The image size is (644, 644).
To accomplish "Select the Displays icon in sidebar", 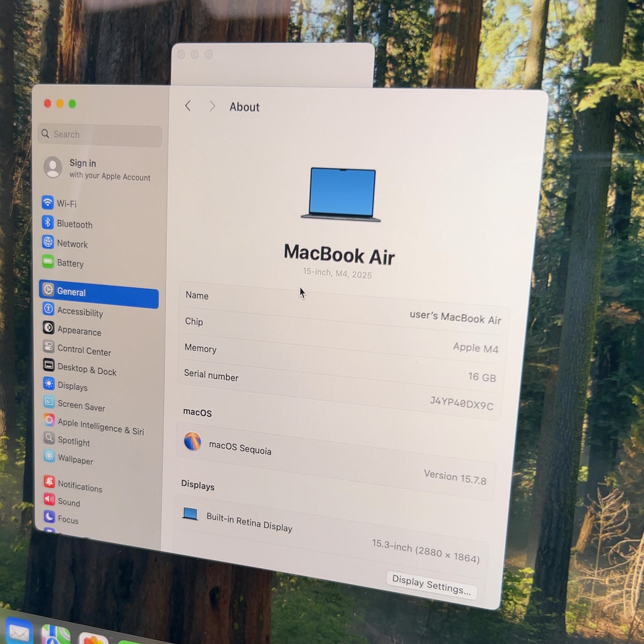I will pyautogui.click(x=49, y=383).
